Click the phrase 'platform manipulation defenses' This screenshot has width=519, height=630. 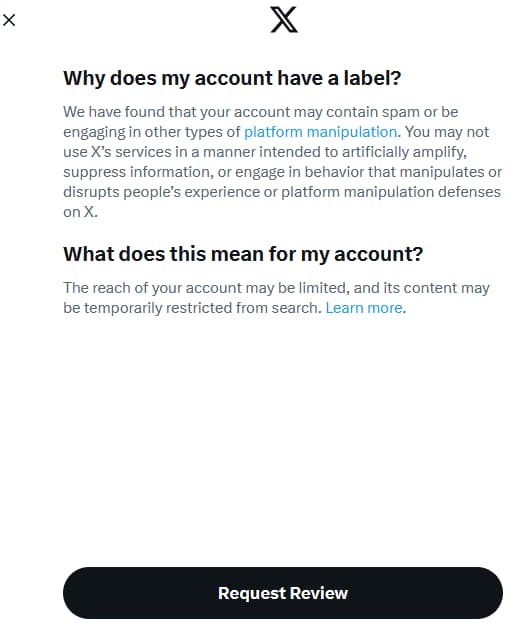pos(391,192)
